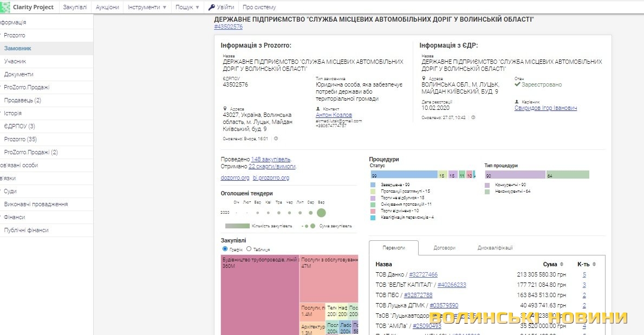Switch to the Договори tab

pyautogui.click(x=444, y=248)
